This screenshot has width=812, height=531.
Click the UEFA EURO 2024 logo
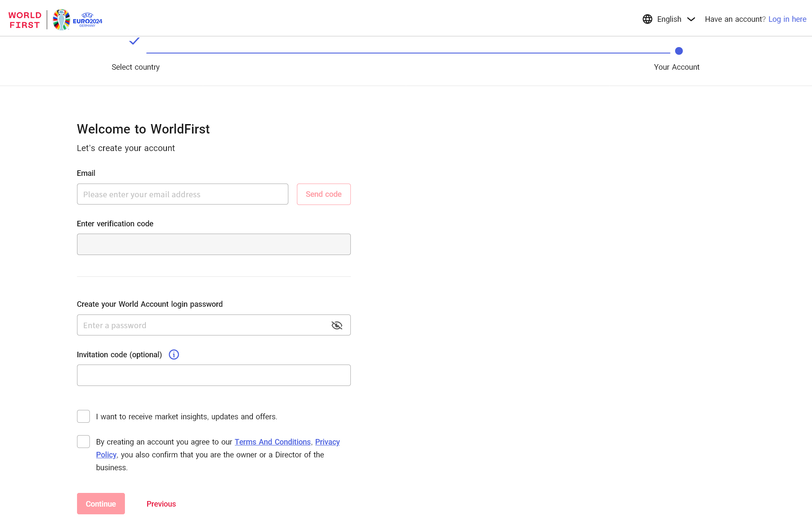77,20
